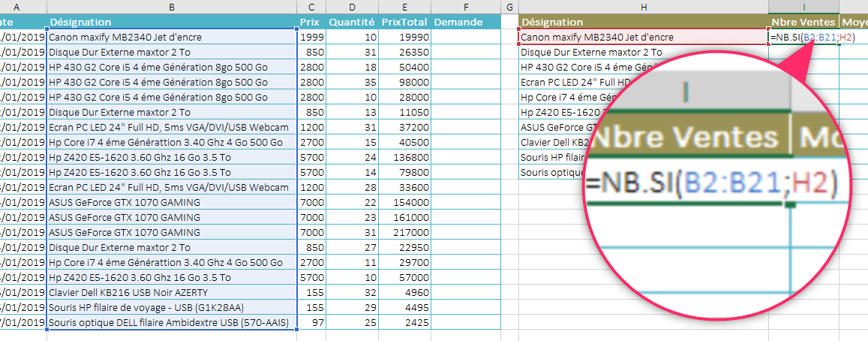Select column G header letter
868x341 pixels.
(x=509, y=8)
